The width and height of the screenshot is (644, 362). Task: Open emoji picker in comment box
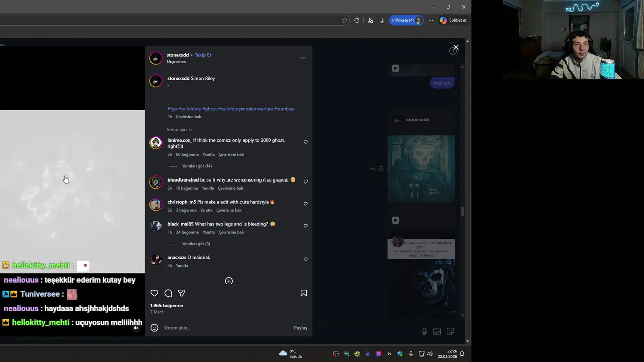[154, 328]
